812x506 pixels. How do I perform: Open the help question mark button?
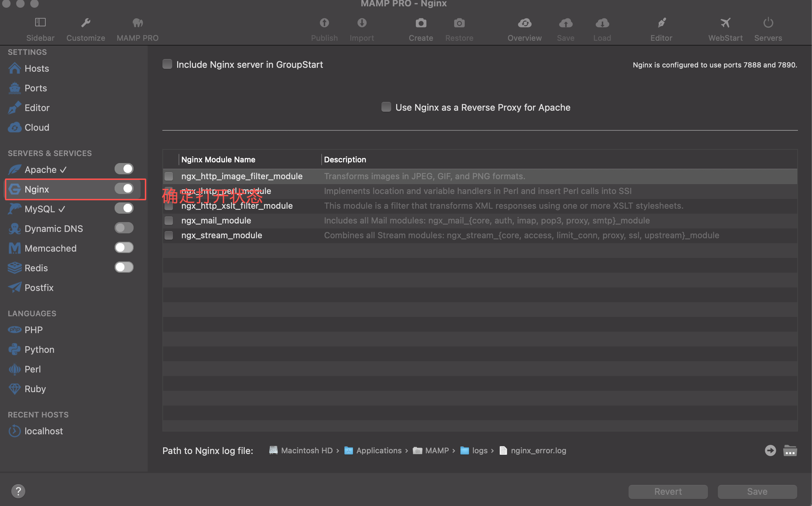pyautogui.click(x=18, y=491)
